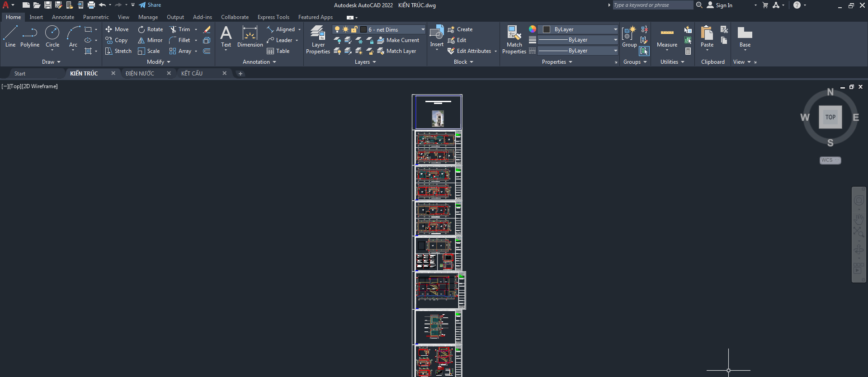The image size is (868, 377).
Task: Click the Match Properties tool
Action: pyautogui.click(x=514, y=39)
